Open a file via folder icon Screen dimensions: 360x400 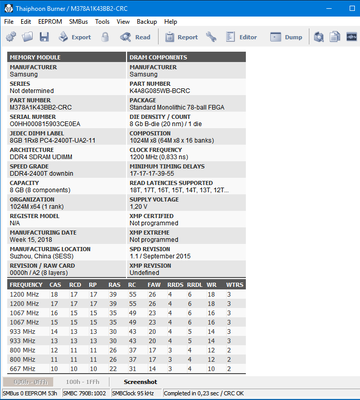click(x=28, y=37)
